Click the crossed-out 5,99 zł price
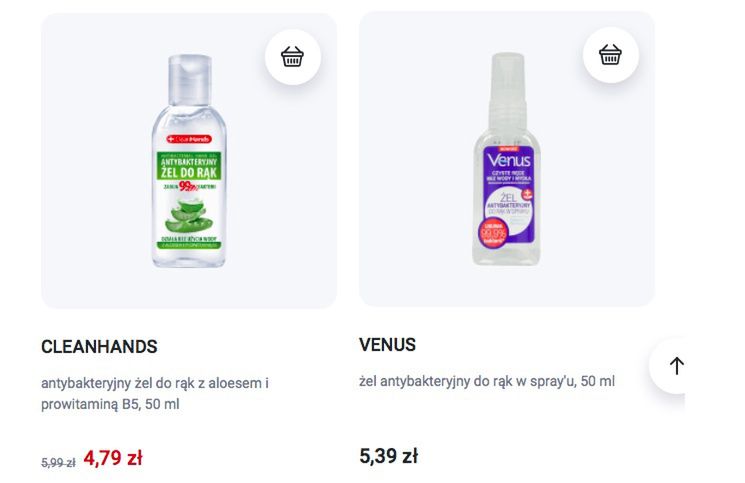This screenshot has width=745, height=483. click(58, 462)
